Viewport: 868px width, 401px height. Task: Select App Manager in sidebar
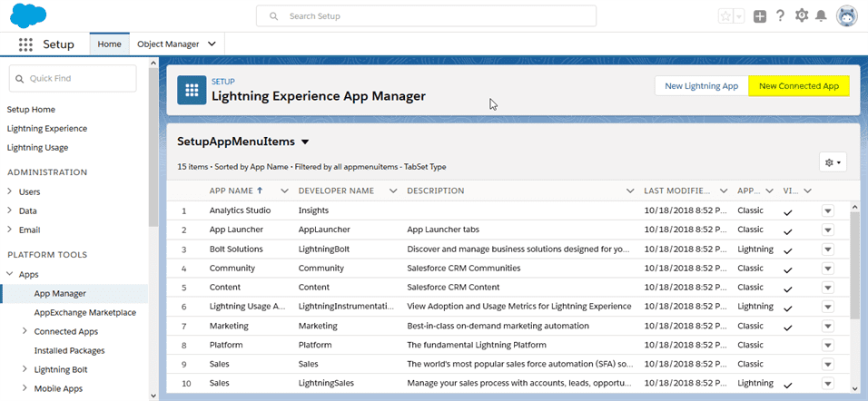pyautogui.click(x=60, y=293)
